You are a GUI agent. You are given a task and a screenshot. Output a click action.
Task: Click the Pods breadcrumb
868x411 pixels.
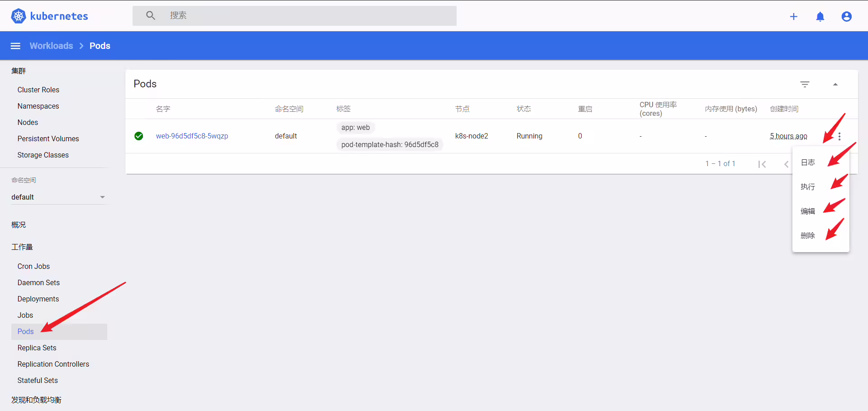pos(100,46)
